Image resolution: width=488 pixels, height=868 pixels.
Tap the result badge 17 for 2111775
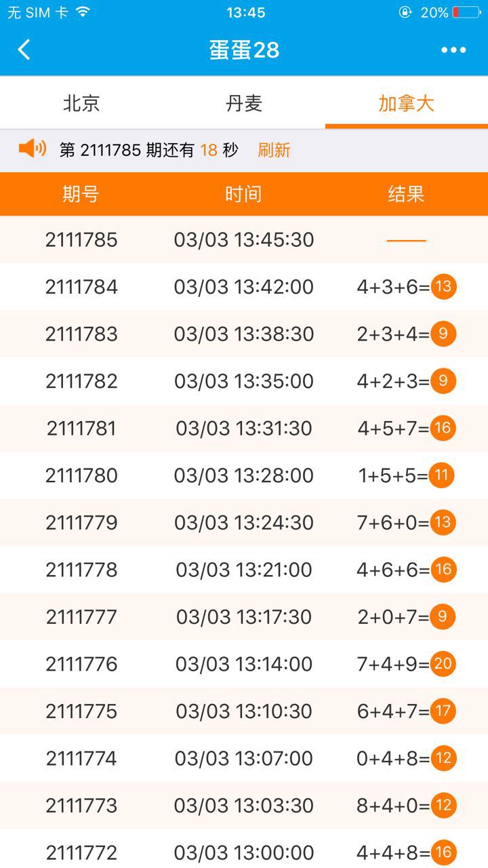[x=443, y=711]
